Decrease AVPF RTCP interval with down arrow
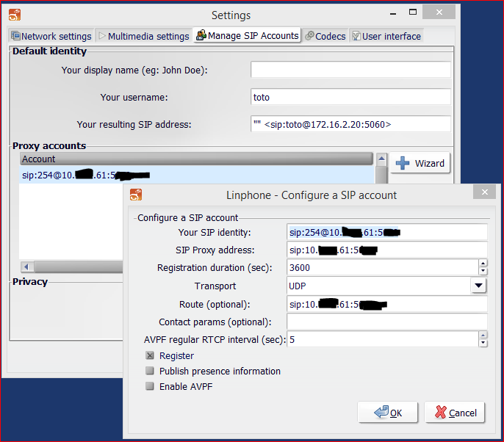504x442 pixels. tap(483, 343)
